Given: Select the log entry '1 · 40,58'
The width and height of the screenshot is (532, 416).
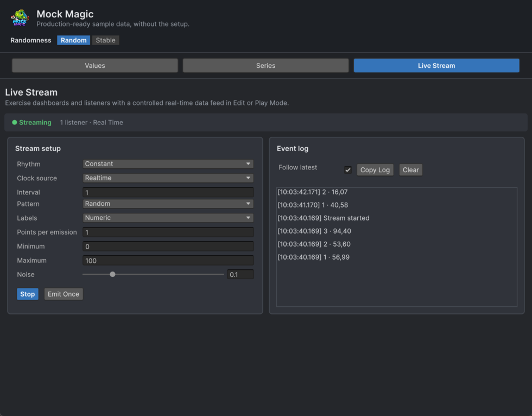Looking at the screenshot, I should (x=313, y=205).
